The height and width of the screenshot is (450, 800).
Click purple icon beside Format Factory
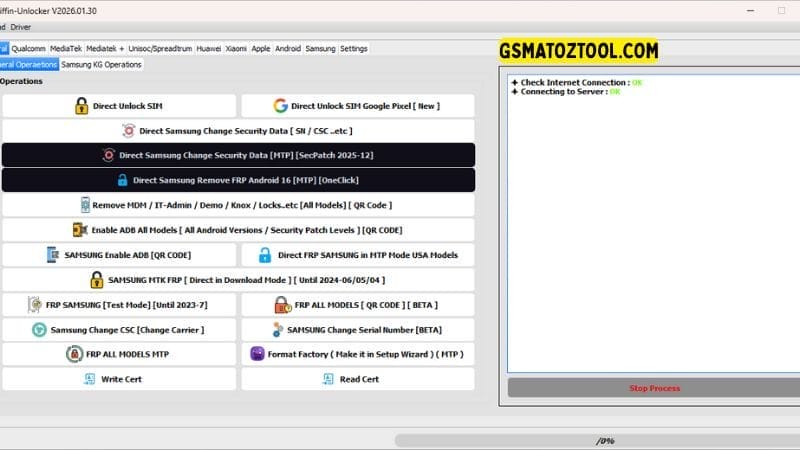pos(257,354)
